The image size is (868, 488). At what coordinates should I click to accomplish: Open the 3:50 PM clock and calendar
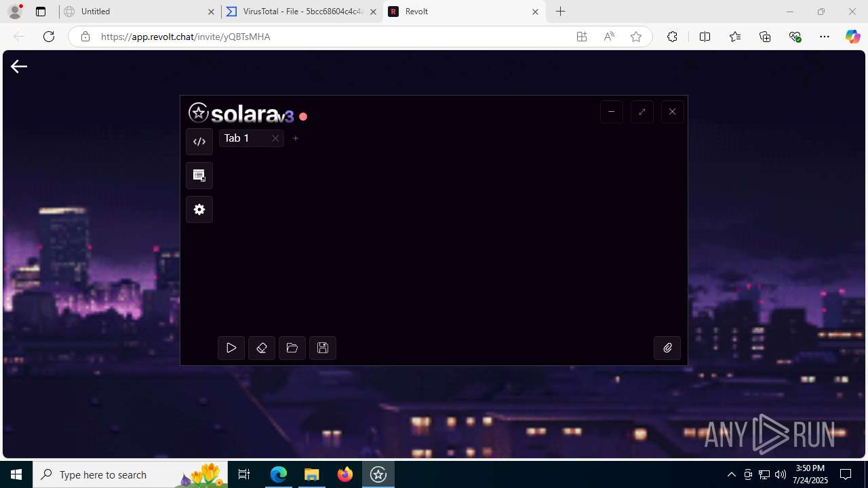point(810,474)
